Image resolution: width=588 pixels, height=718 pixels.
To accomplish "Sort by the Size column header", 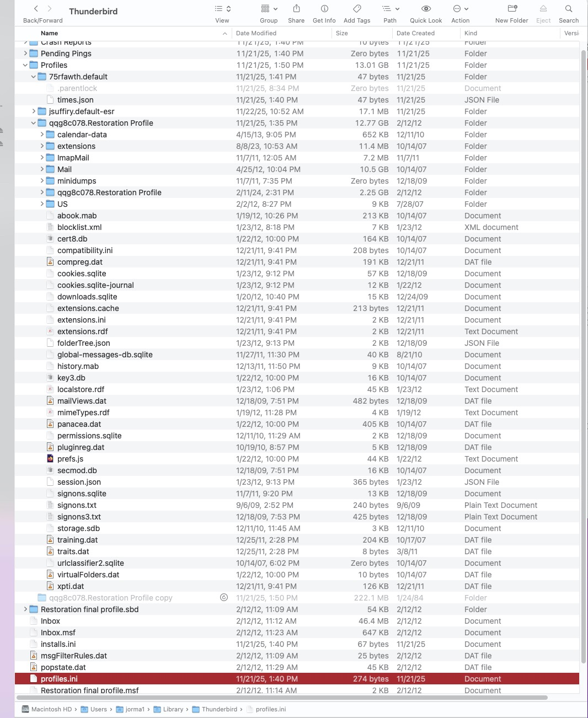I will click(342, 33).
